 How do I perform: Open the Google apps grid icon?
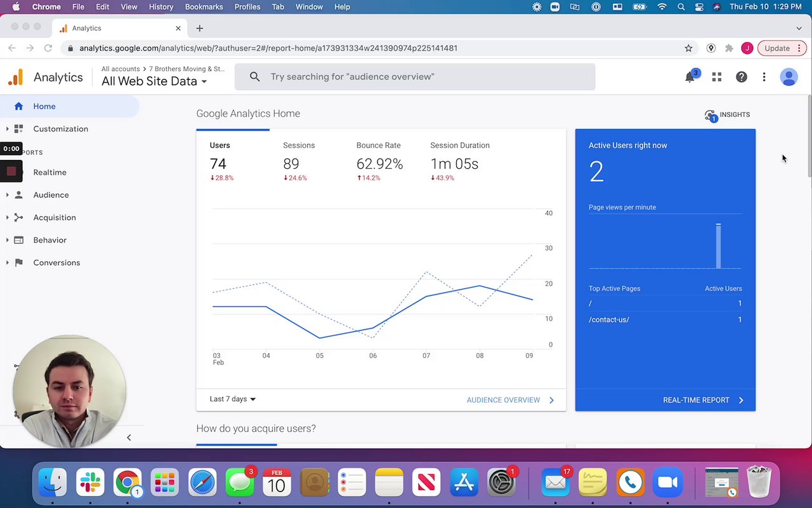pyautogui.click(x=717, y=77)
